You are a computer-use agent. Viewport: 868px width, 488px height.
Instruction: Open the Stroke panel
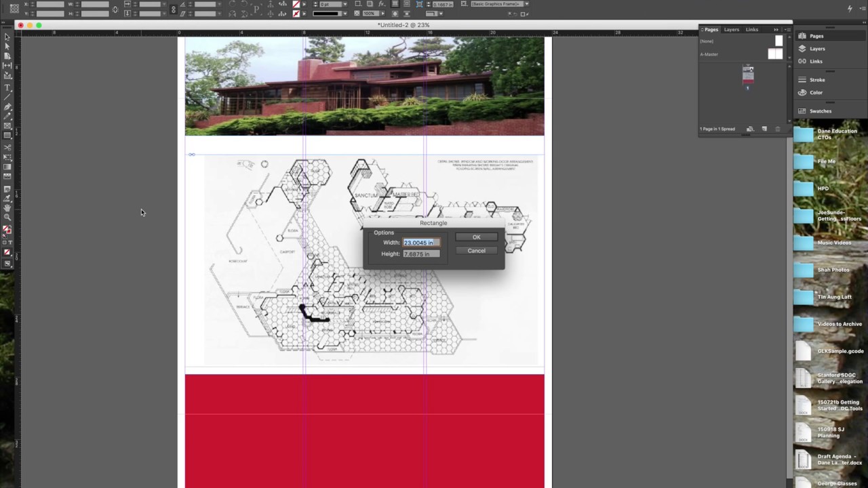tap(816, 80)
